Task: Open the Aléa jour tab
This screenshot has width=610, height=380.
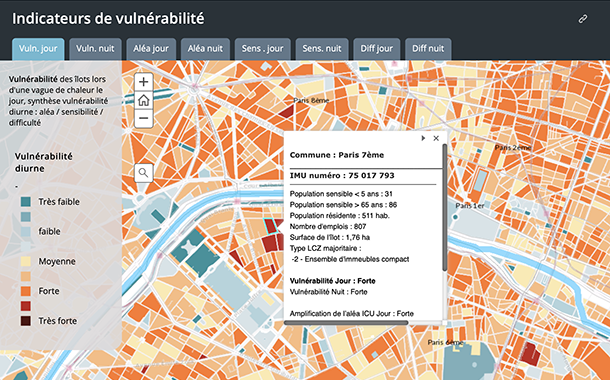Action: 151,49
